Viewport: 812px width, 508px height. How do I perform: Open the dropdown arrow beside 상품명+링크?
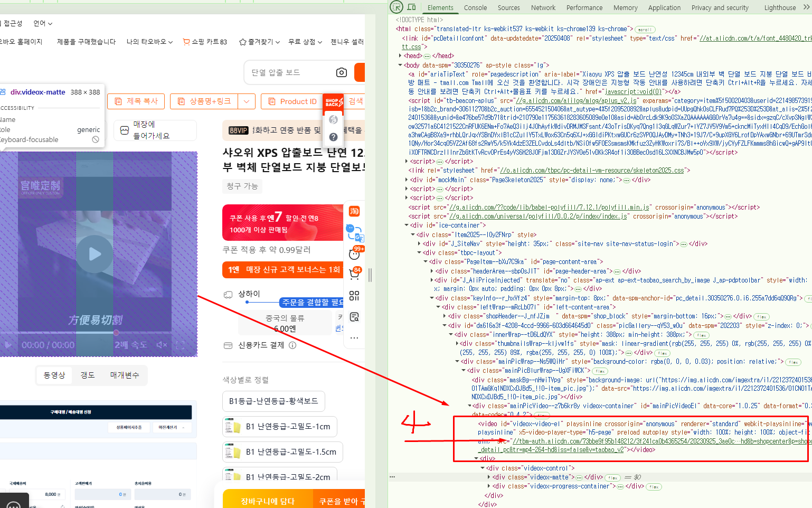[x=247, y=101]
